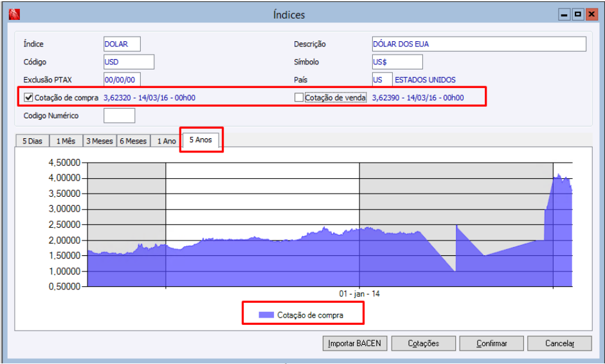The height and width of the screenshot is (364, 605).
Task: Switch to the 5 Dias tab
Action: click(32, 141)
